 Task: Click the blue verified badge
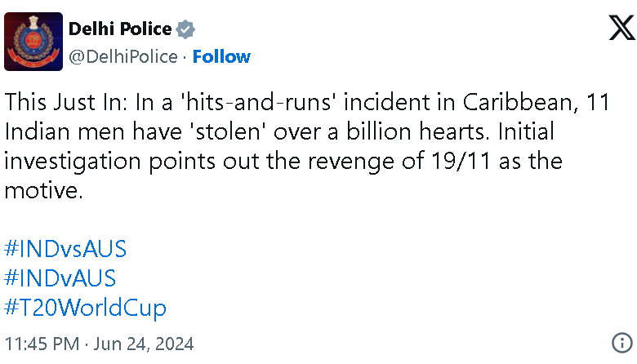tap(185, 29)
